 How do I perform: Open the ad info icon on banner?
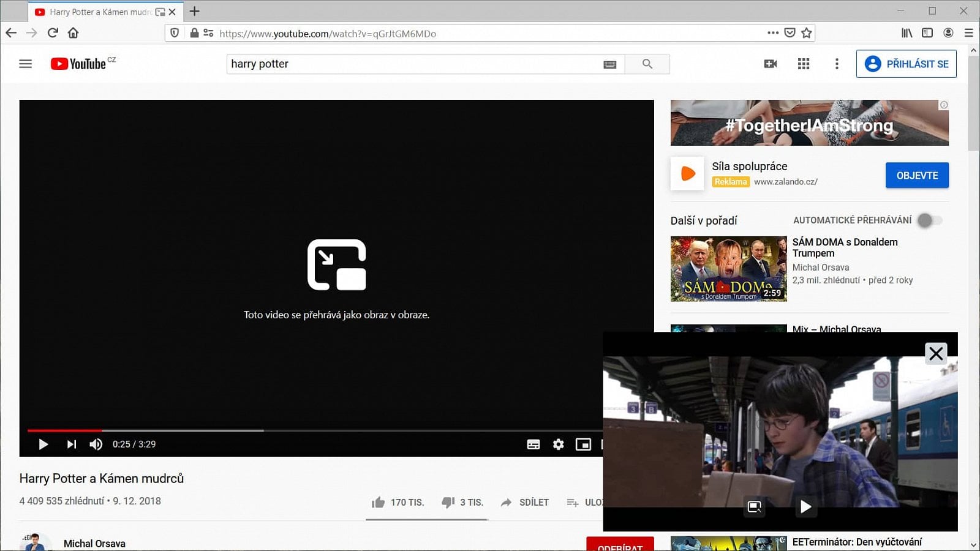[x=944, y=105]
